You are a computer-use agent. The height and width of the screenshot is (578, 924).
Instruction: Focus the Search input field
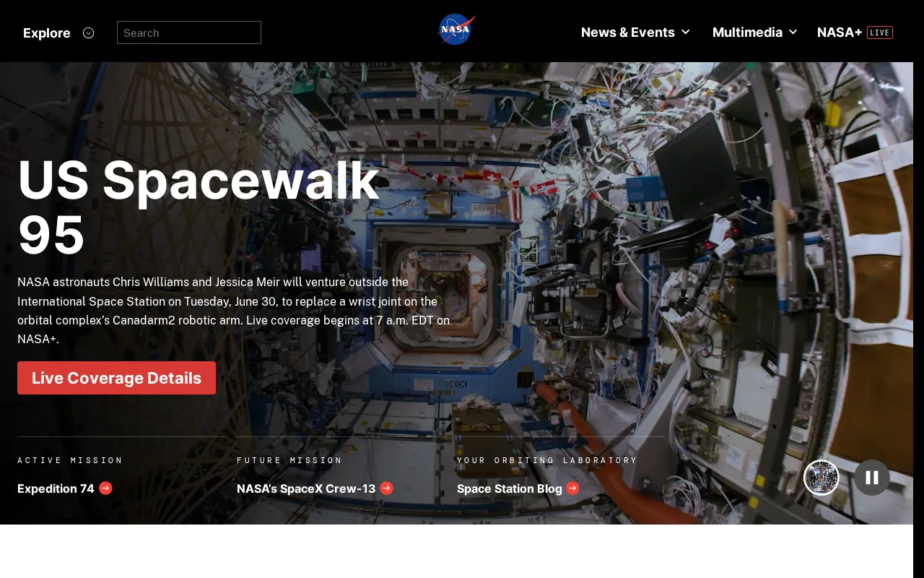point(189,33)
